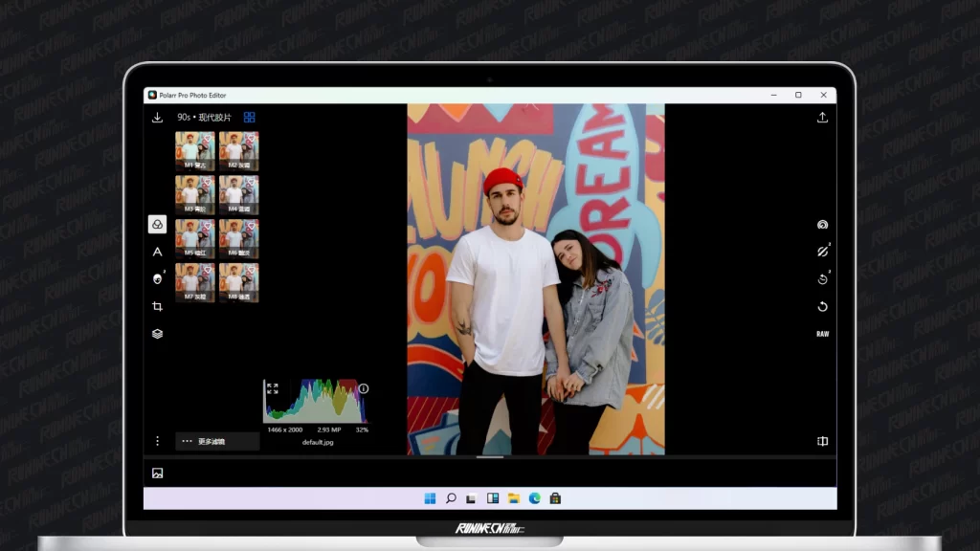Screen dimensions: 980x551
Task: Toggle the RAW mode button
Action: pyautogui.click(x=822, y=334)
